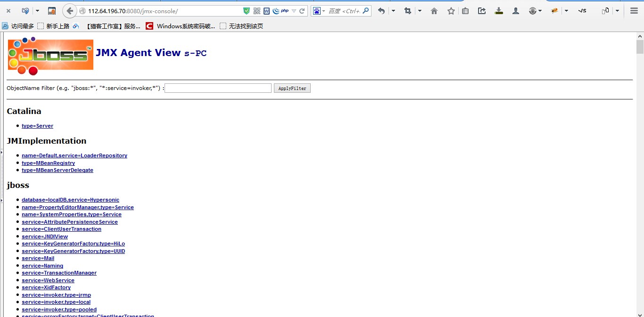Image resolution: width=644 pixels, height=317 pixels.
Task: Open the service=Mail link
Action: point(38,258)
